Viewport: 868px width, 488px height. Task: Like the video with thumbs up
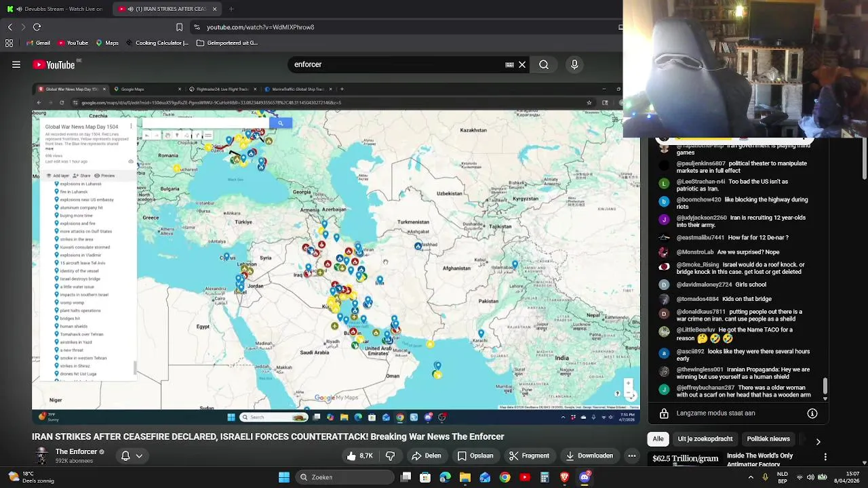[359, 455]
